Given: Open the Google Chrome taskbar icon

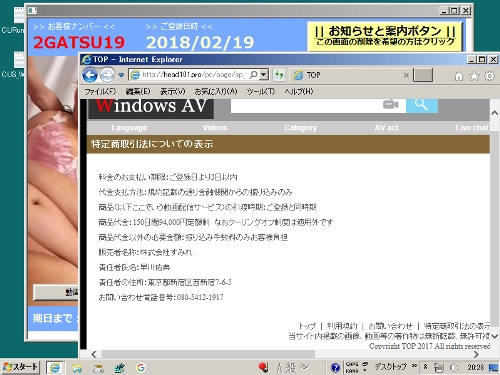Looking at the screenshot, I should click(x=141, y=367).
